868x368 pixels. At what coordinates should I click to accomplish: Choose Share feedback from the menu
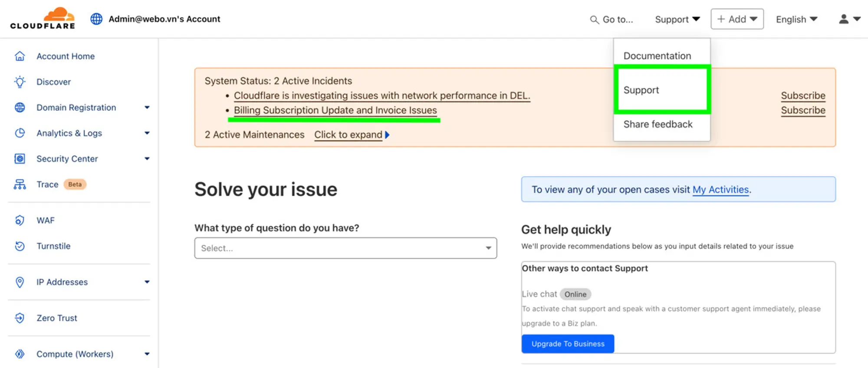click(658, 125)
